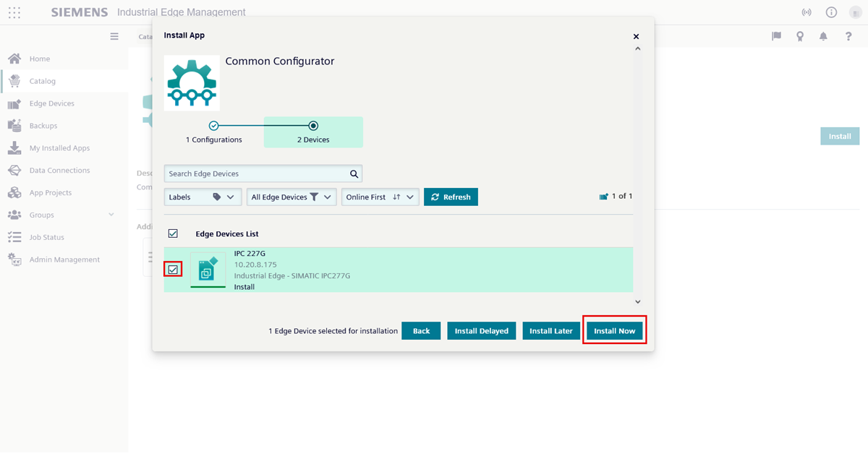Viewport: 868px width, 454px height.
Task: Click the lightbulb icon in top bar
Action: coord(799,36)
